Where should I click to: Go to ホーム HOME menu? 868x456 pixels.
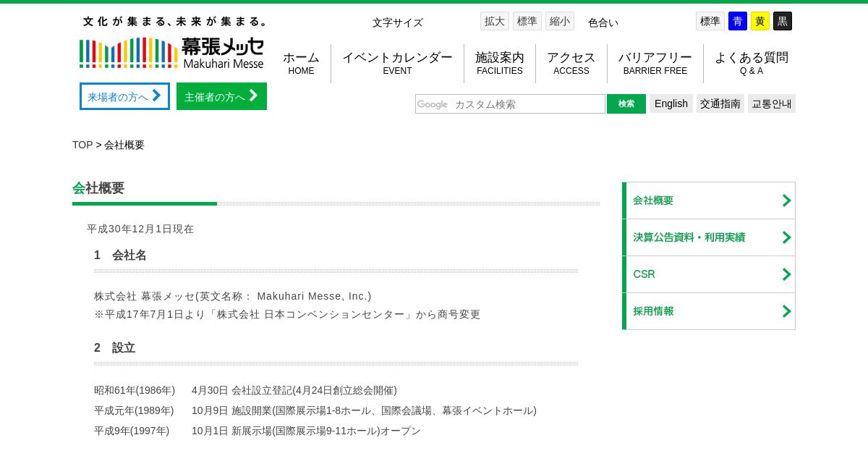[301, 63]
